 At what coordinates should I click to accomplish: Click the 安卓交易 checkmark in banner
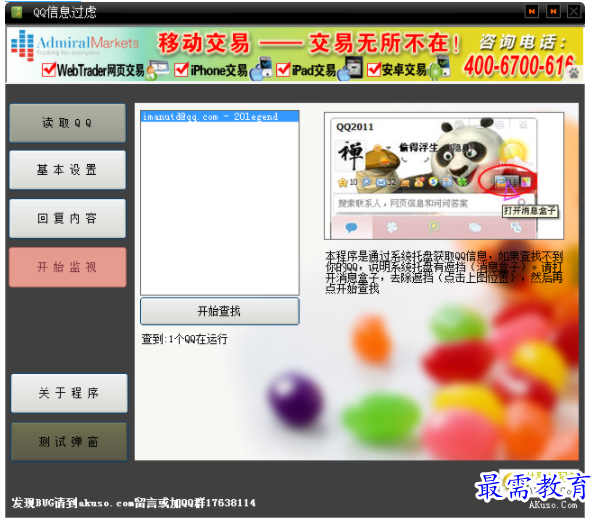tap(374, 69)
